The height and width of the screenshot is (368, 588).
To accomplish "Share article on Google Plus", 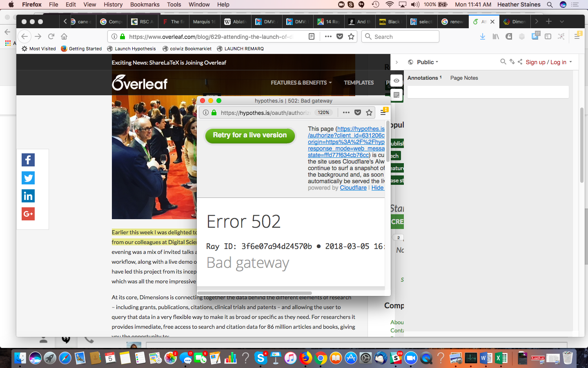I will tap(28, 214).
